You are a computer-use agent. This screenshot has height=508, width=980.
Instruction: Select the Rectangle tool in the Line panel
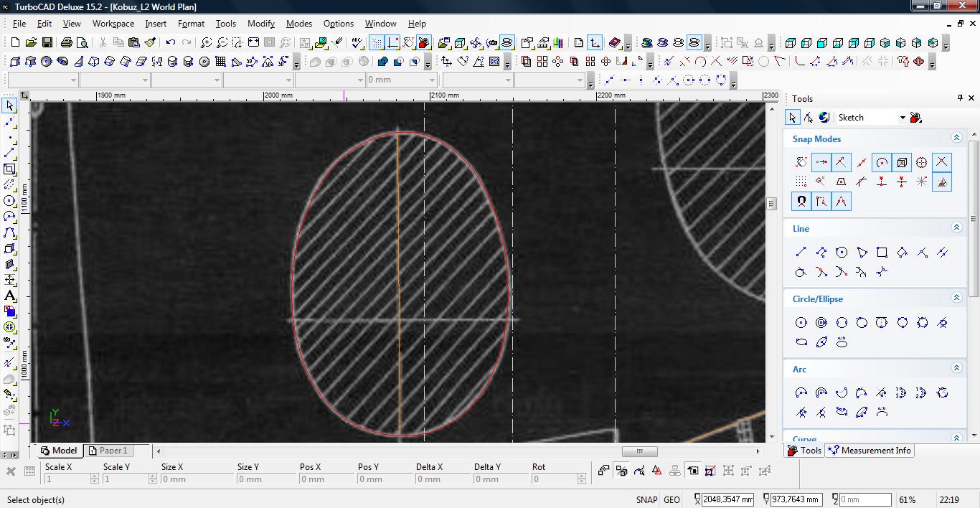[x=882, y=252]
